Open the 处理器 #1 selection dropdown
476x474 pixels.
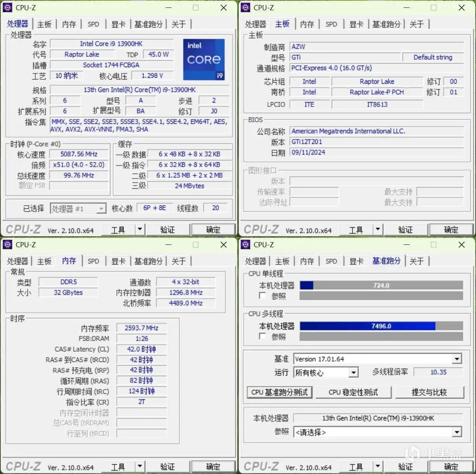click(101, 208)
